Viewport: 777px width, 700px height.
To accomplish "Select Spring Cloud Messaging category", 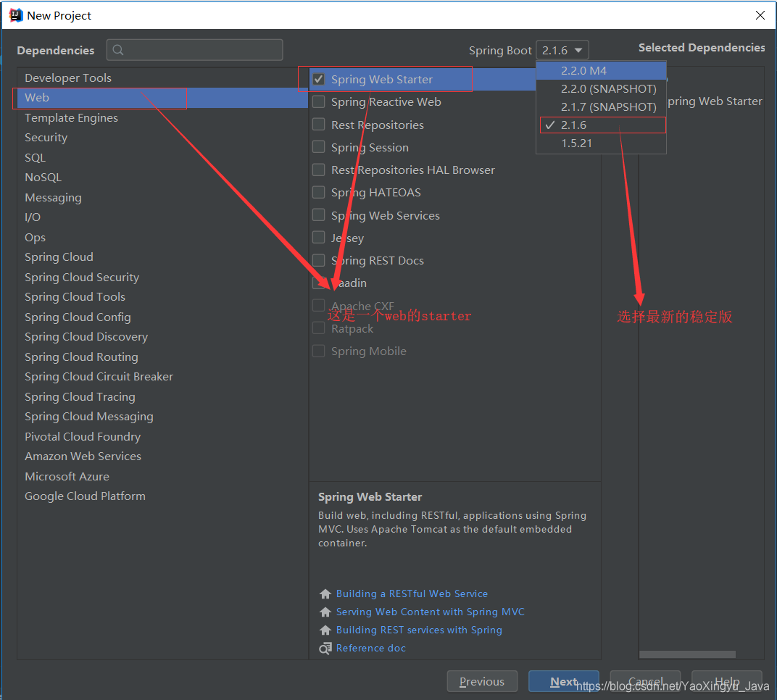I will click(x=162, y=417).
